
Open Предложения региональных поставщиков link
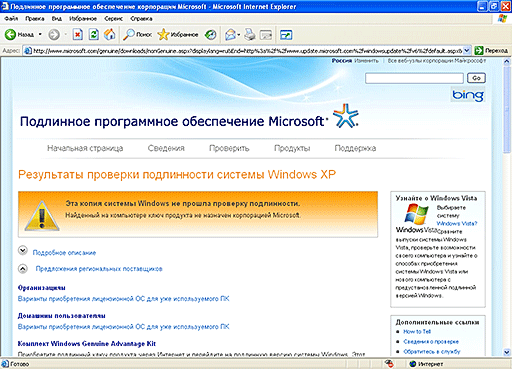coord(99,269)
